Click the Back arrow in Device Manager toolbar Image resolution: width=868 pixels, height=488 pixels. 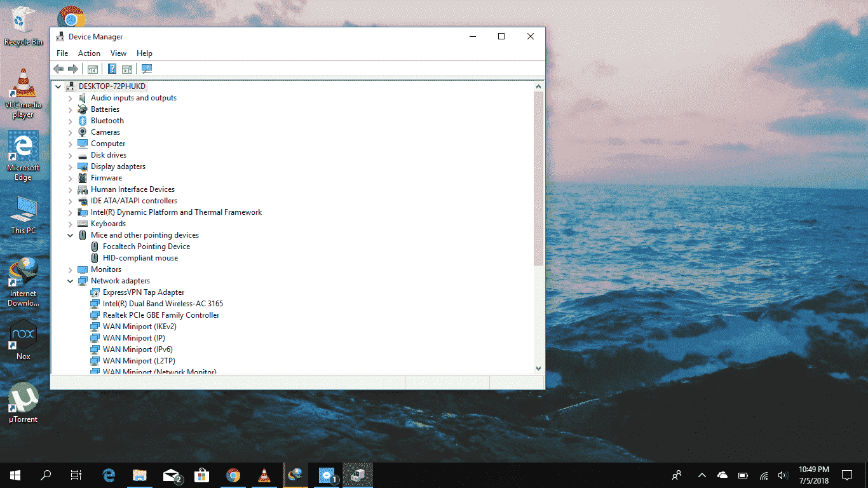[58, 69]
